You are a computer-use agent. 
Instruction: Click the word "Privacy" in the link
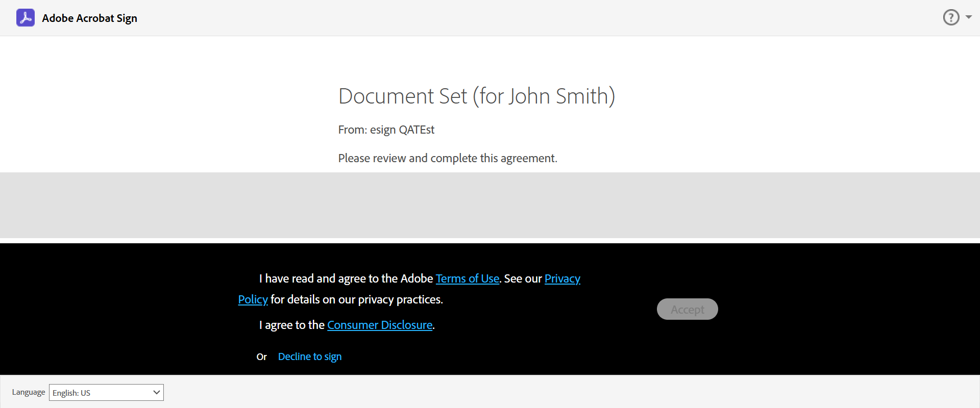pyautogui.click(x=562, y=278)
